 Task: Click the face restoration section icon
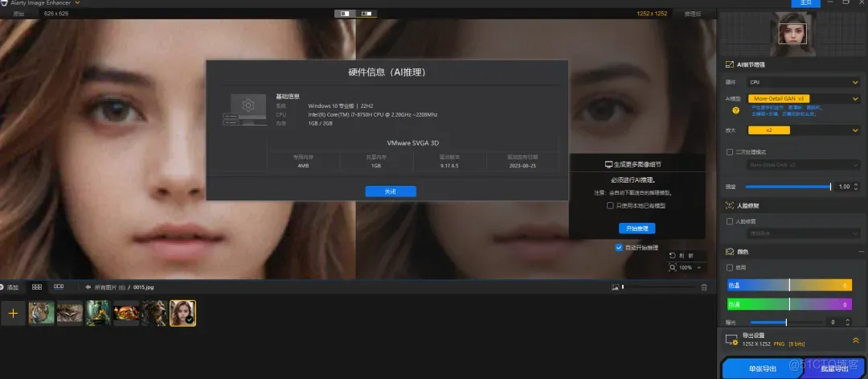[x=730, y=205]
